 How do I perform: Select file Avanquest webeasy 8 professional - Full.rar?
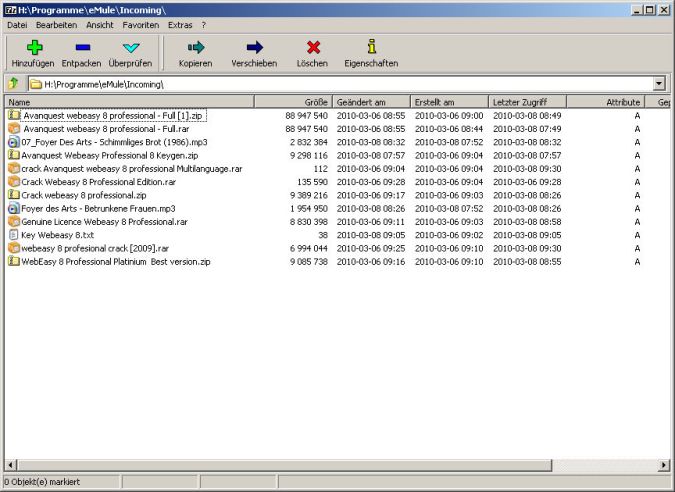click(x=106, y=129)
